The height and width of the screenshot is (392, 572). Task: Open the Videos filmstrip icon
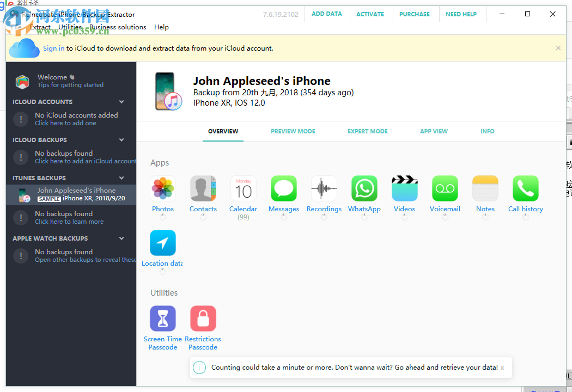pyautogui.click(x=404, y=188)
